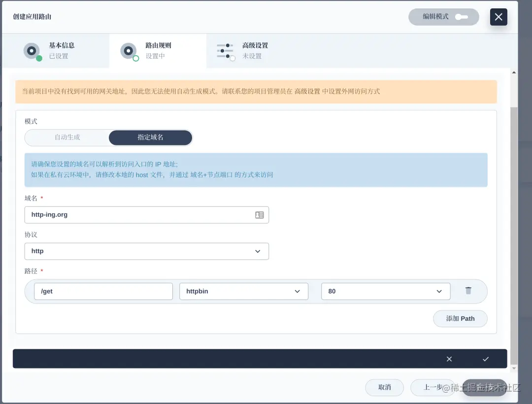Click the vertical scrollbar thumb
Image resolution: width=532 pixels, height=404 pixels.
(x=514, y=236)
